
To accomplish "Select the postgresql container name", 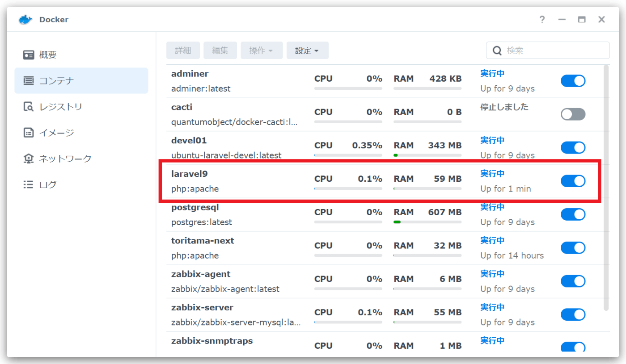I will click(x=195, y=207).
